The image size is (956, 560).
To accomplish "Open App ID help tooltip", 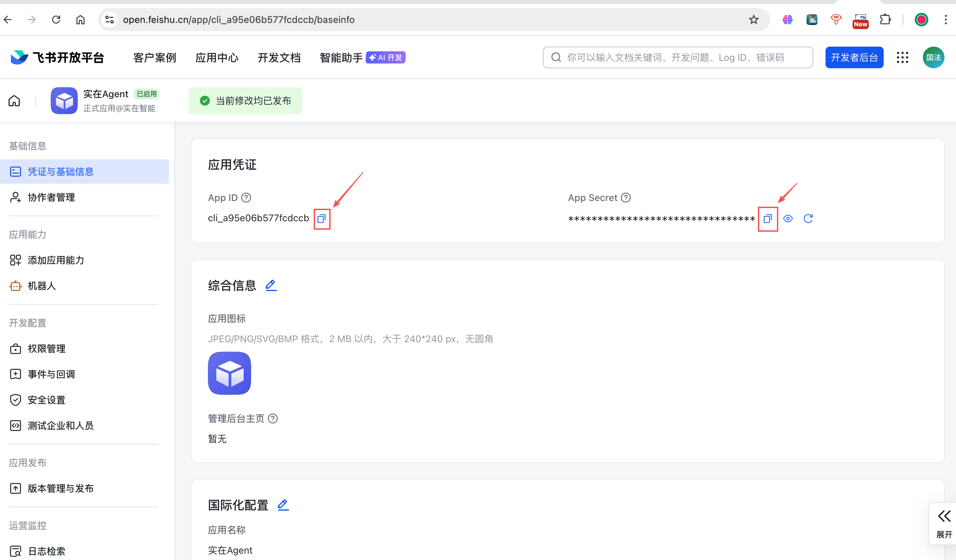I will pyautogui.click(x=246, y=198).
